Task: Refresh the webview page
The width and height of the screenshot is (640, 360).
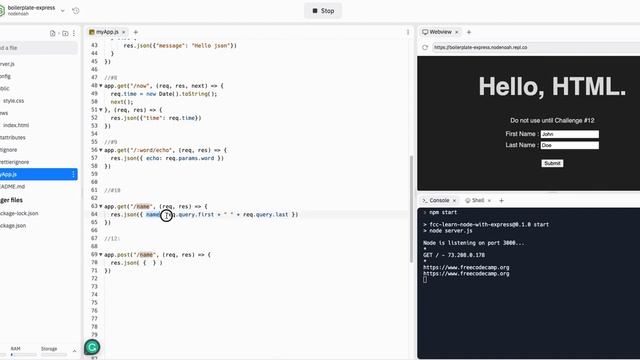Action: point(425,47)
